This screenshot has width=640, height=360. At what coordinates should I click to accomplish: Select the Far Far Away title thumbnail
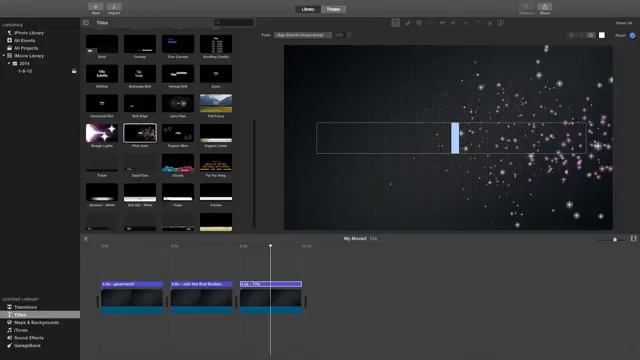pyautogui.click(x=216, y=163)
